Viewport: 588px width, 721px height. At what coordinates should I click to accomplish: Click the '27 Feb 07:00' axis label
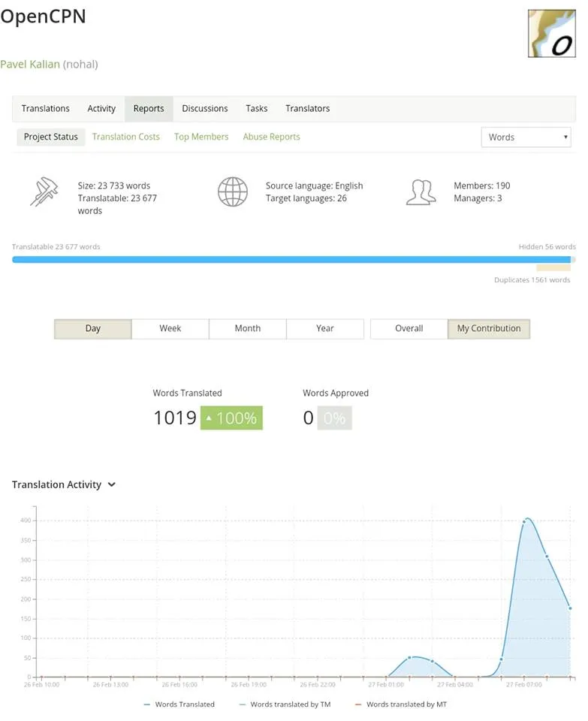coord(524,685)
